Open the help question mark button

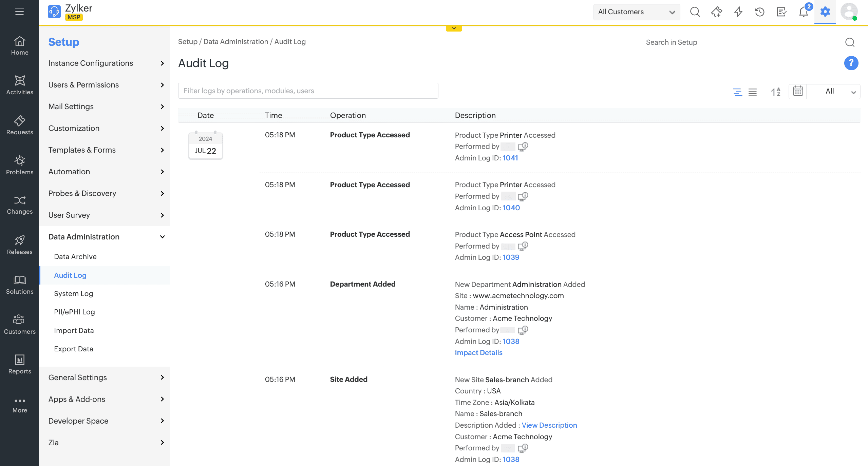(x=851, y=63)
